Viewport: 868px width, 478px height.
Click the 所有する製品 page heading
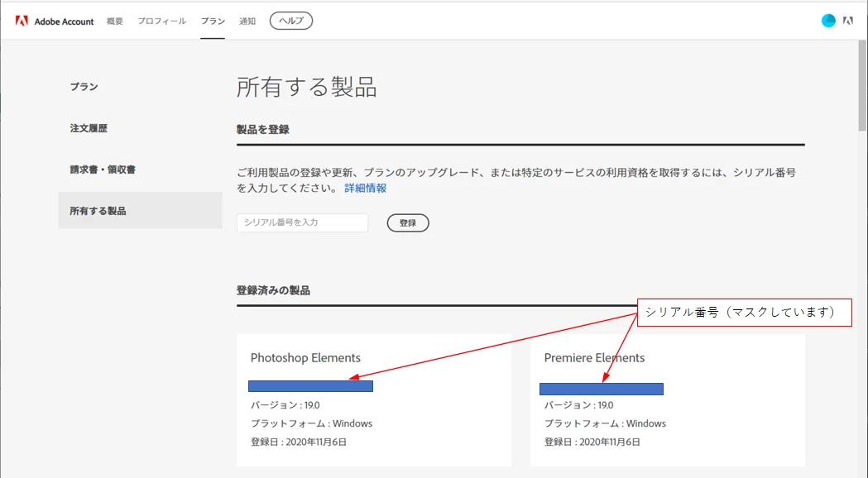307,88
